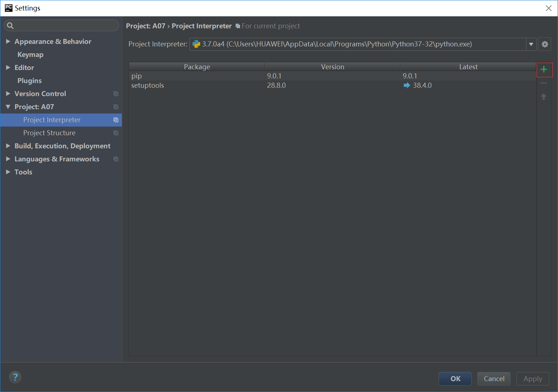Image resolution: width=558 pixels, height=392 pixels.
Task: Click the disabled Apply button
Action: [x=533, y=379]
